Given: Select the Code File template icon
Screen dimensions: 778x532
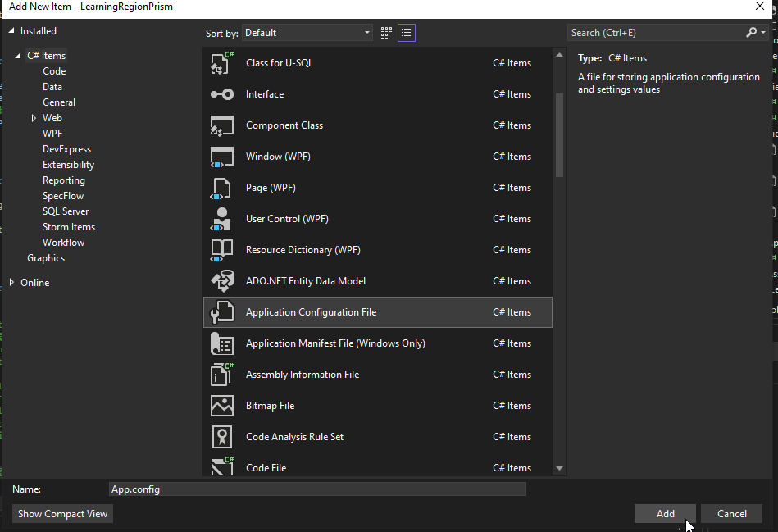Looking at the screenshot, I should click(222, 466).
